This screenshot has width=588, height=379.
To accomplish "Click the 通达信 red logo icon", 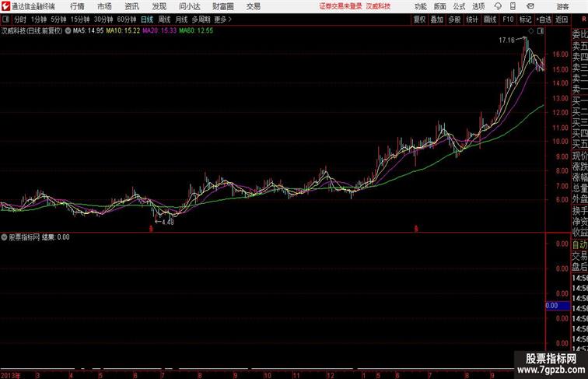I will [x=5, y=6].
